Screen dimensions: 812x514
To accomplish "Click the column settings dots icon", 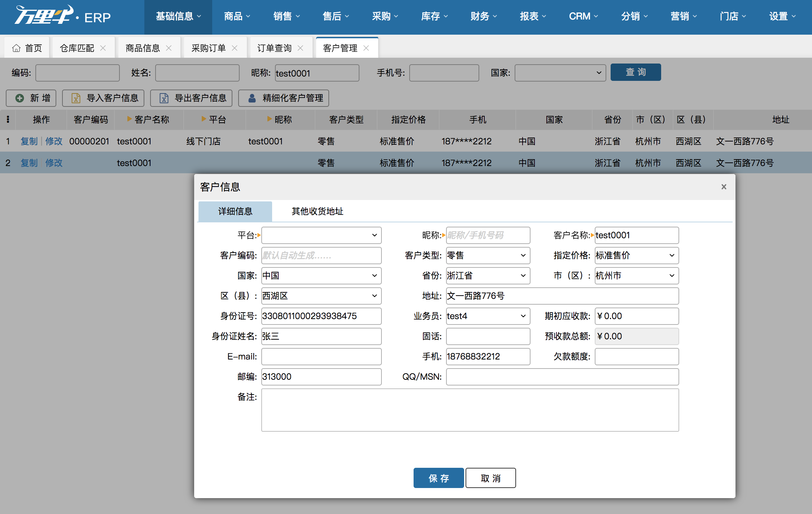I will 8,119.
